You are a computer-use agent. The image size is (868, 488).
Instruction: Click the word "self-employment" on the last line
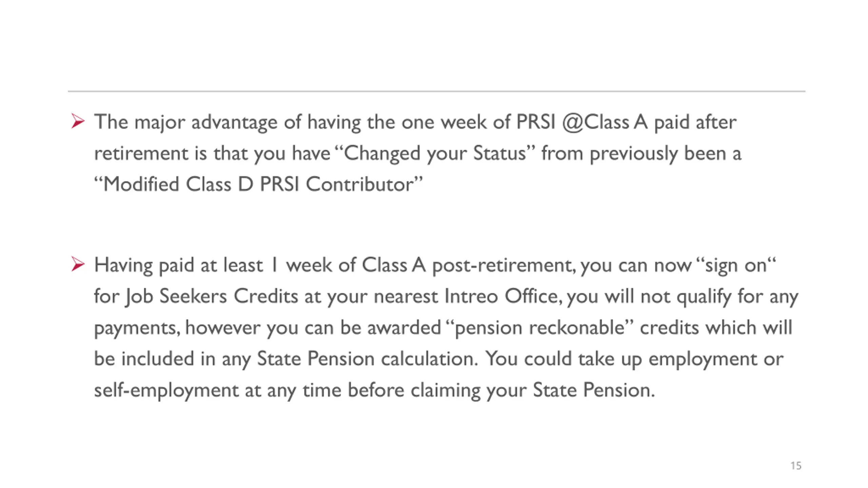click(x=166, y=390)
